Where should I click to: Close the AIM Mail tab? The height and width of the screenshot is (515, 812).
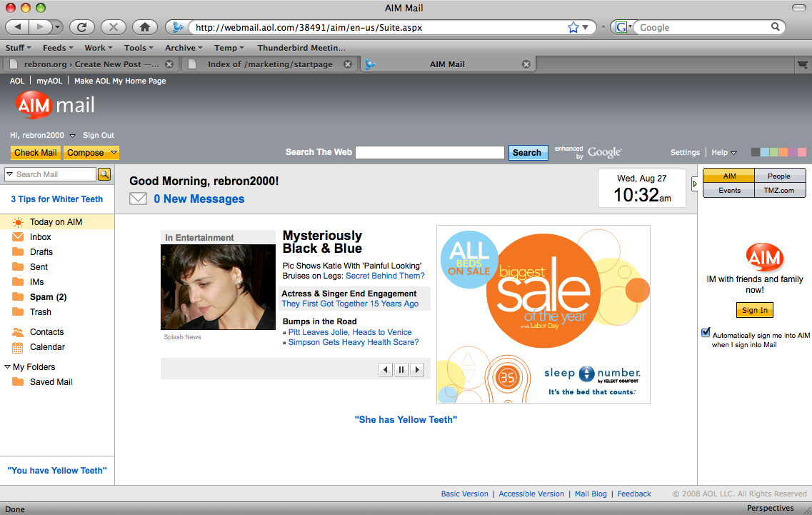526,64
